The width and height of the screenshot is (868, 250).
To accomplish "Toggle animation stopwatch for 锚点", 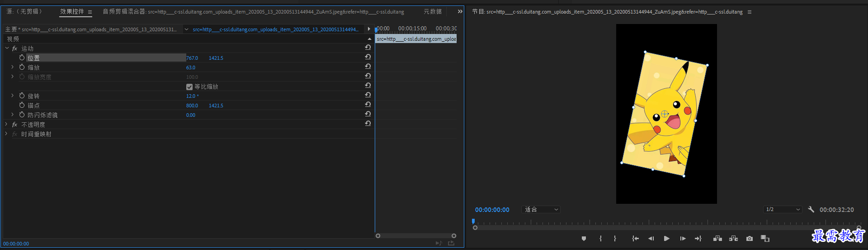I will tap(22, 105).
